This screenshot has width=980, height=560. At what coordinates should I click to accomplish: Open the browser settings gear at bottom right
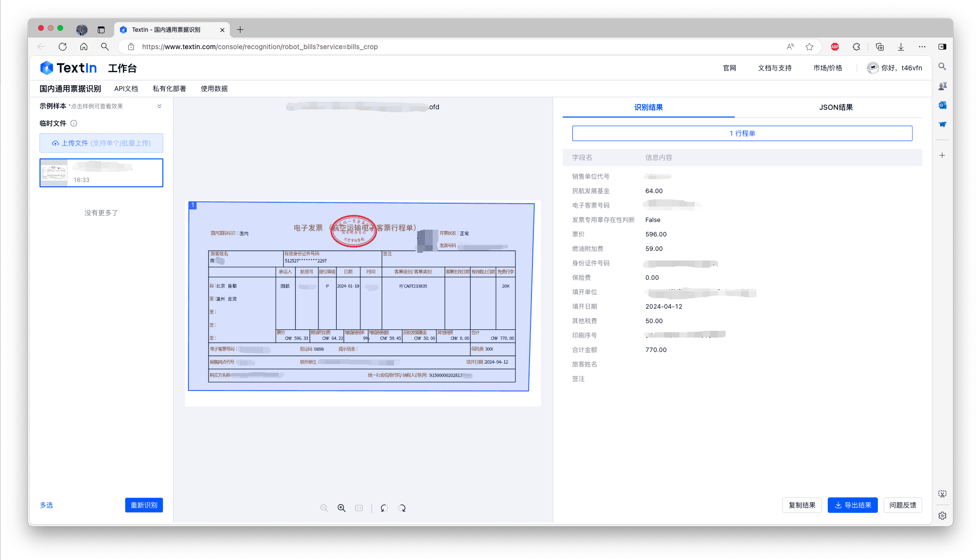click(942, 515)
